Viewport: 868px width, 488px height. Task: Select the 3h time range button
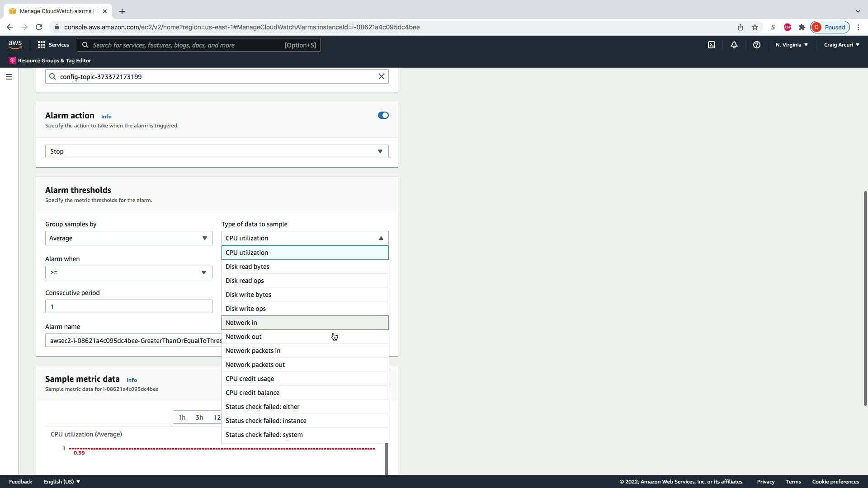pos(199,418)
